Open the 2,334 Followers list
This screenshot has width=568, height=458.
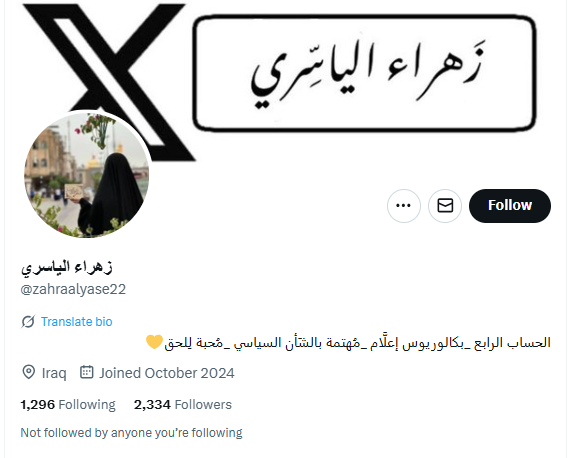pyautogui.click(x=183, y=404)
